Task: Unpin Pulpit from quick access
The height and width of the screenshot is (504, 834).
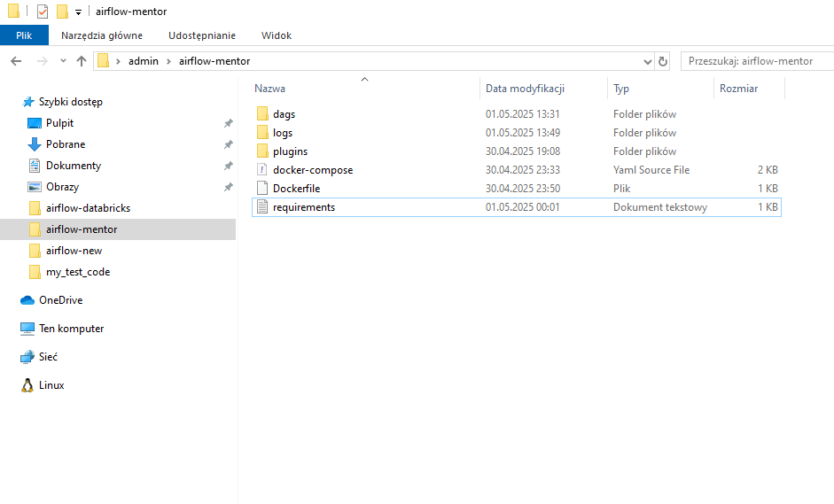Action: point(228,123)
